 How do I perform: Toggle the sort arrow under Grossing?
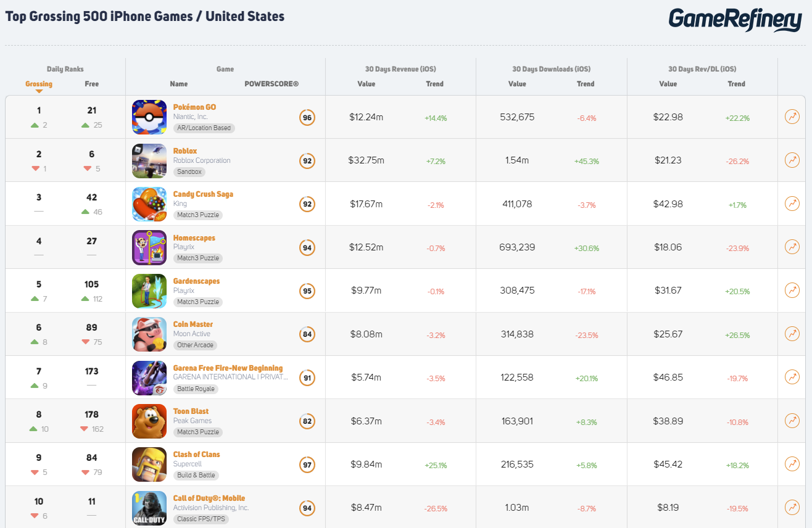tap(39, 91)
